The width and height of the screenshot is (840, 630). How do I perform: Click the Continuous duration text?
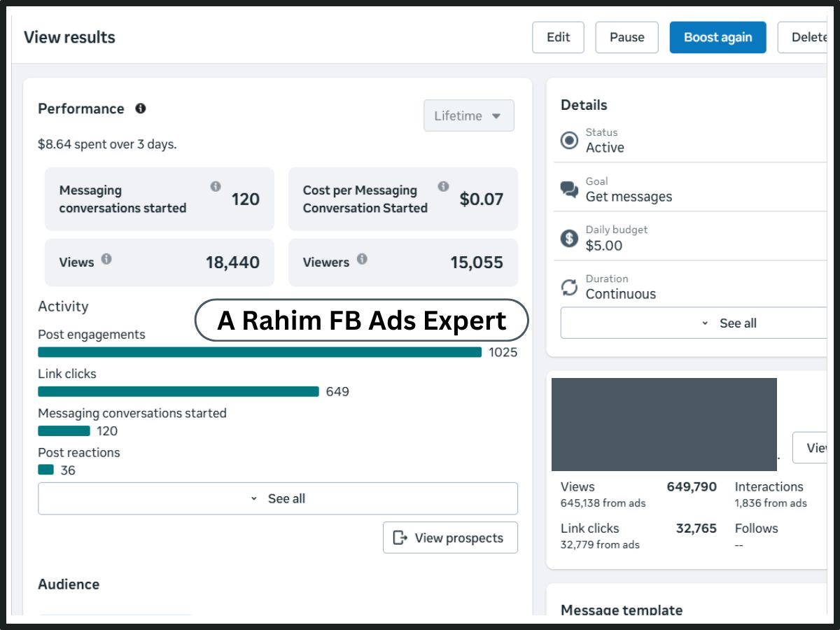(621, 294)
